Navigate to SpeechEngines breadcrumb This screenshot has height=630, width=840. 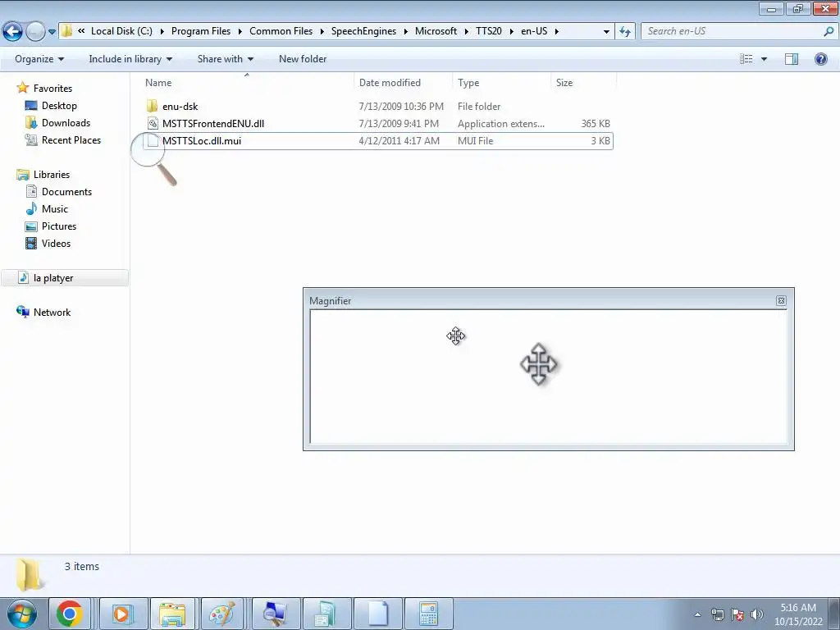click(363, 31)
